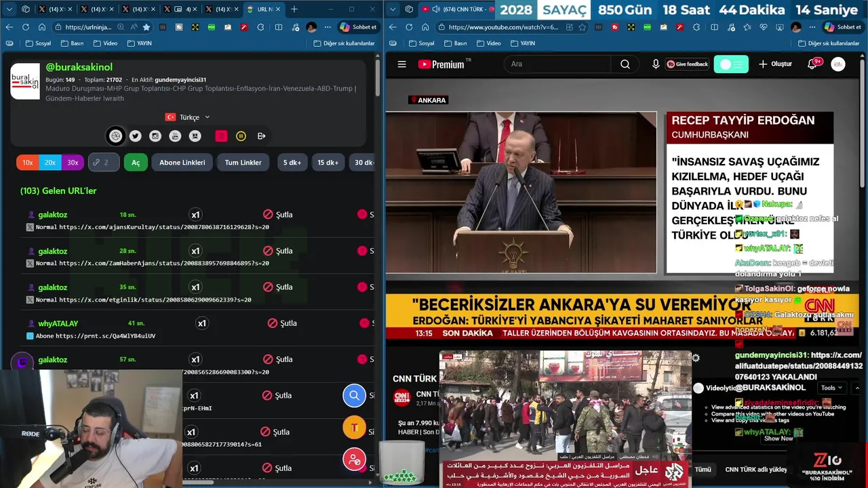Click the Abone Linkleri button

coord(182,163)
